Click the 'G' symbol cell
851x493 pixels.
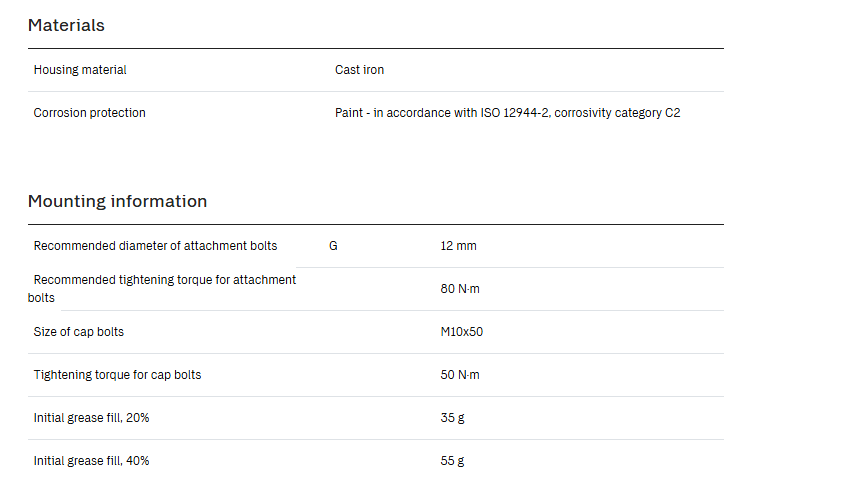click(x=333, y=246)
